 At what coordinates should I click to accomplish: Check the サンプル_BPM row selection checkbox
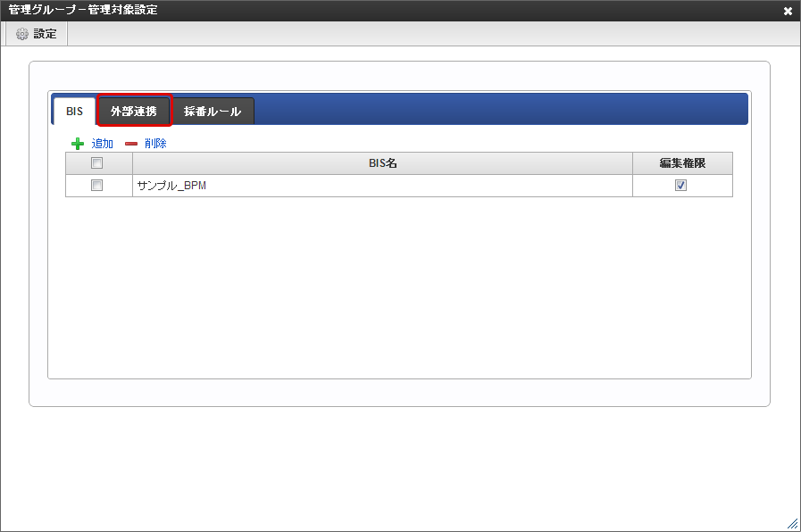click(x=96, y=186)
